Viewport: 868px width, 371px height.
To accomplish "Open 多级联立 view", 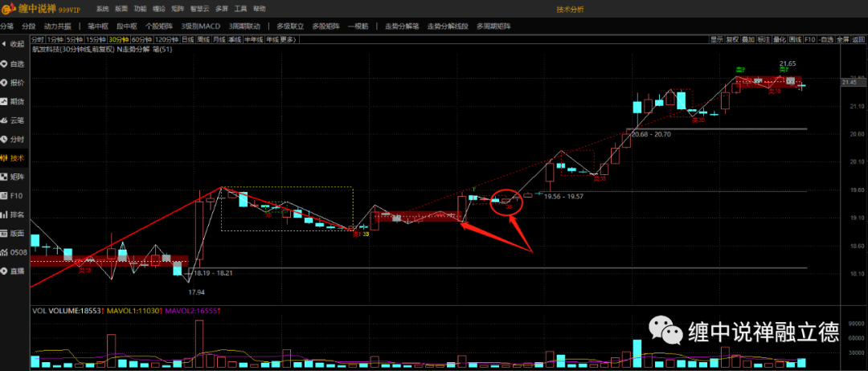I will [291, 26].
